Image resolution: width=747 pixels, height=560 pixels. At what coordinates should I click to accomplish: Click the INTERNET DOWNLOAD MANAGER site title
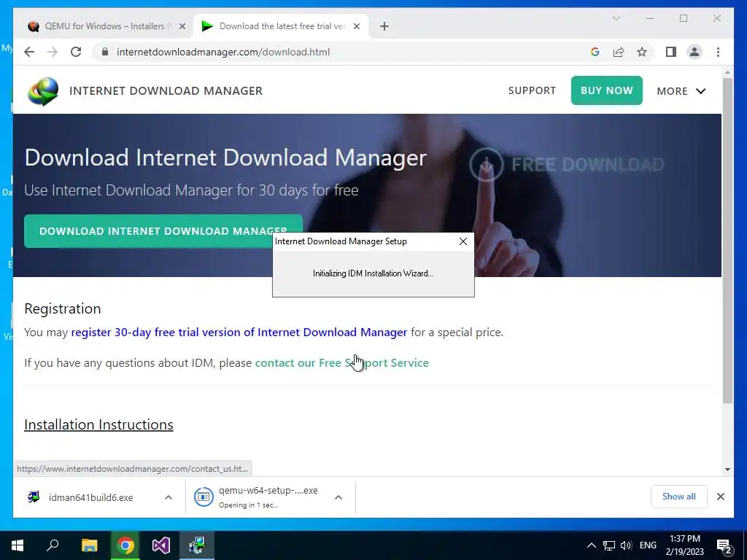click(x=166, y=91)
